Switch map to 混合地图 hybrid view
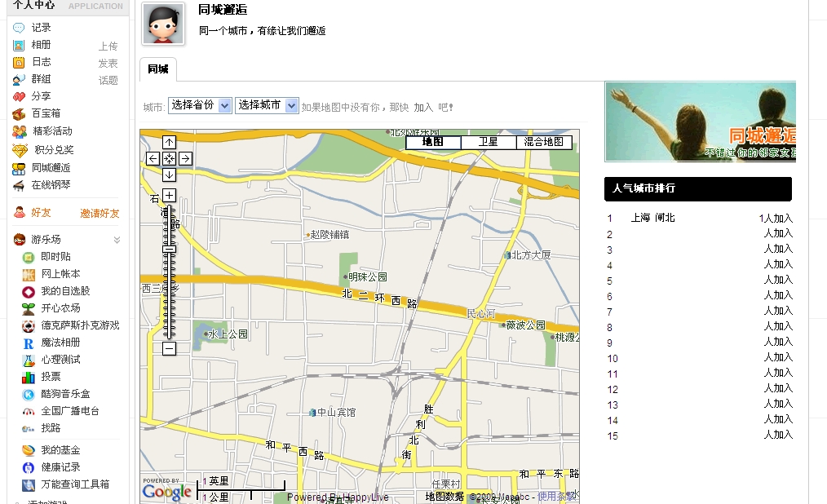This screenshot has height=504, width=827. (544, 143)
